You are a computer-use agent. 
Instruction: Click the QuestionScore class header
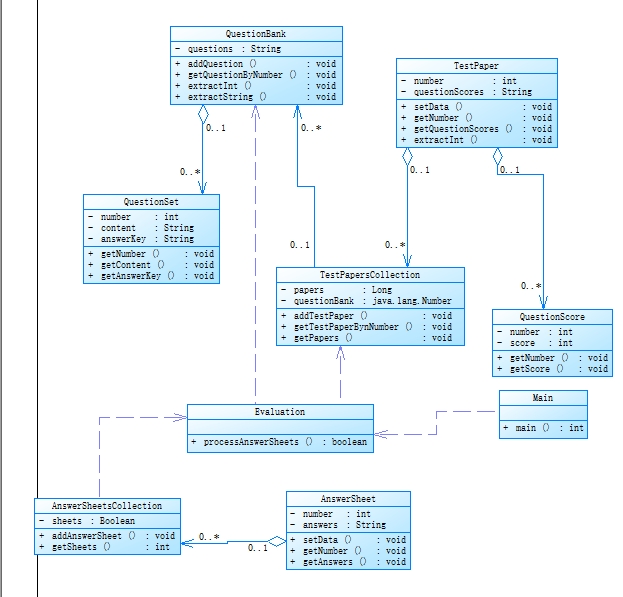[552, 317]
